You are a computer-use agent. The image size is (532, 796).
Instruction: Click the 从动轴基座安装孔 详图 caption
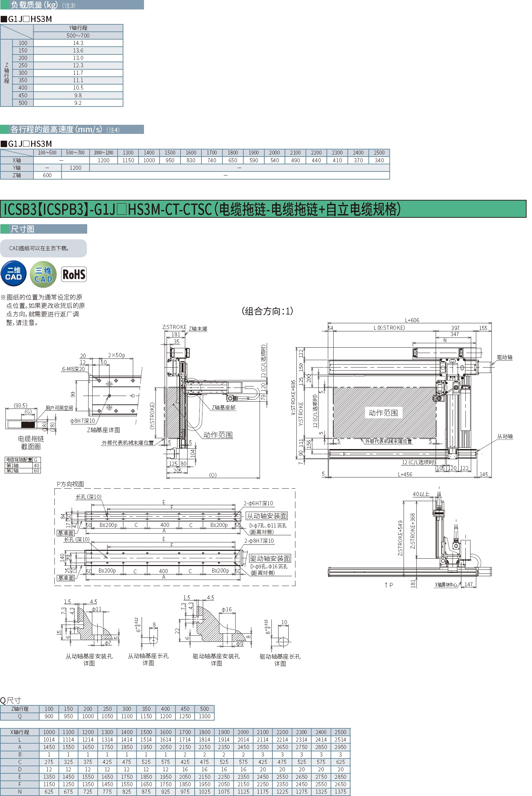89,659
